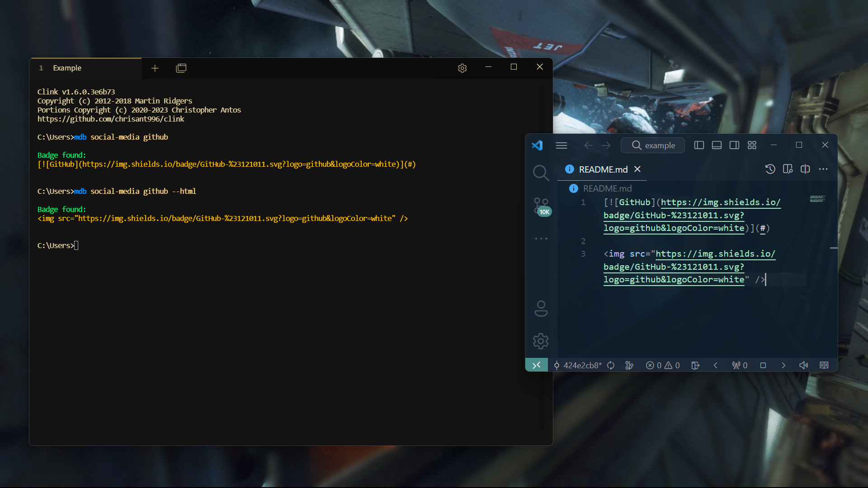Click git commit 424e2cb8* in status bar
The width and height of the screenshot is (868, 488).
pos(578,365)
